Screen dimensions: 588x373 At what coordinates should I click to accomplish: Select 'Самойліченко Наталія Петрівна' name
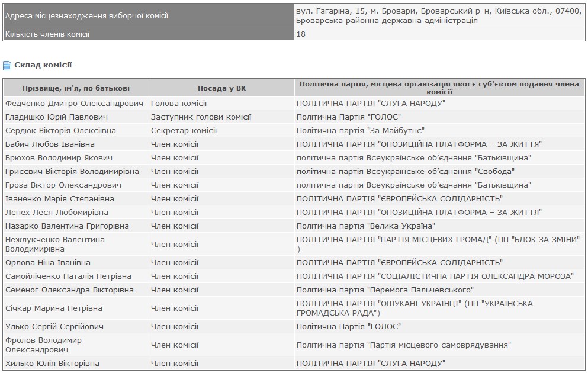click(x=68, y=276)
